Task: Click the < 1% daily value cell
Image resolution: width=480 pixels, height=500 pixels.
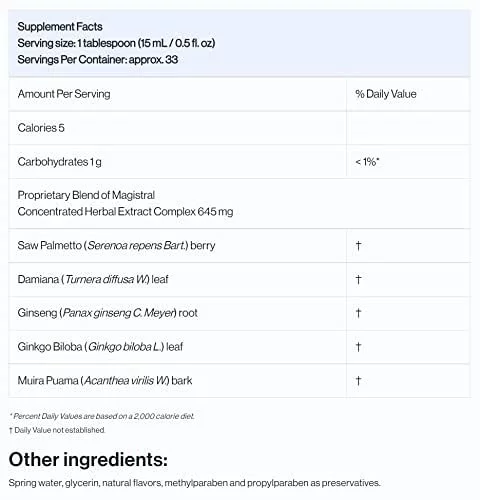Action: pyautogui.click(x=367, y=162)
